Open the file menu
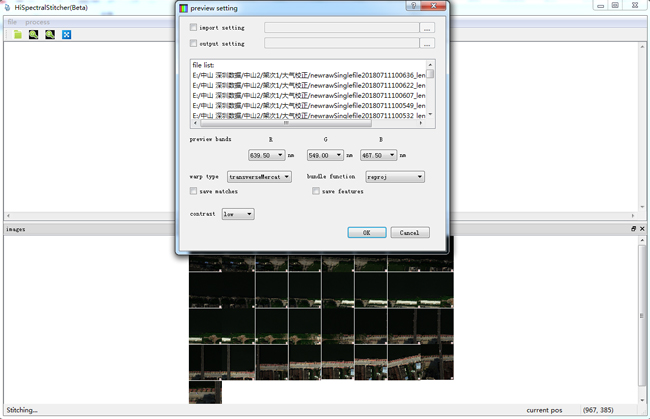Screen dimensions: 650x419 click(12, 21)
